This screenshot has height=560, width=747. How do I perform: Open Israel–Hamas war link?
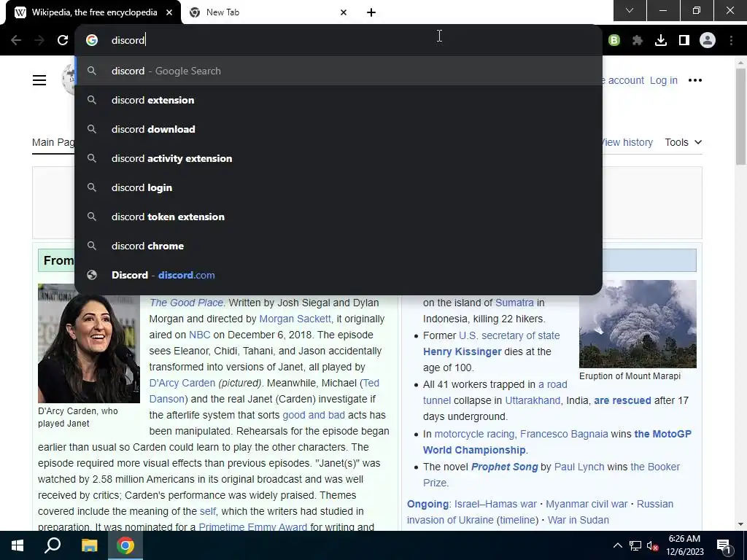click(x=495, y=504)
